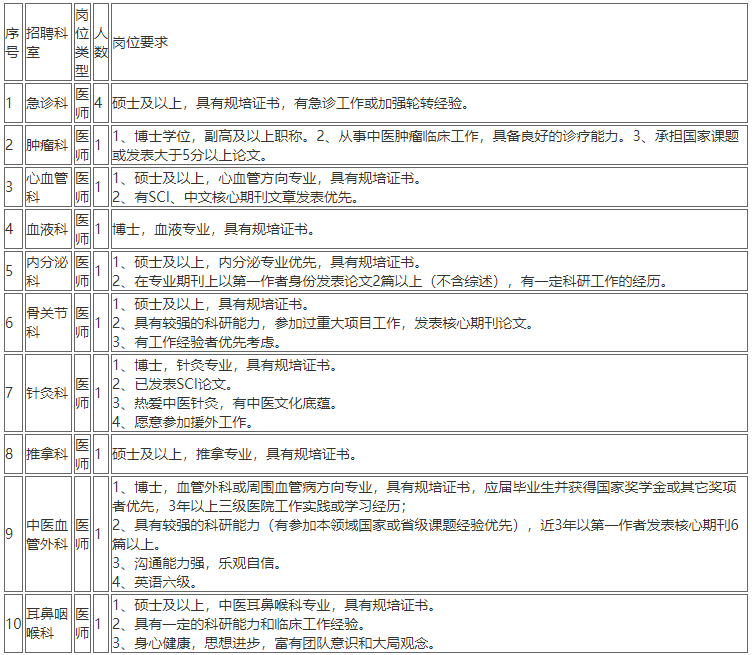The image size is (755, 655).
Task: Select the 骨关节科 department cell
Action: (x=47, y=323)
